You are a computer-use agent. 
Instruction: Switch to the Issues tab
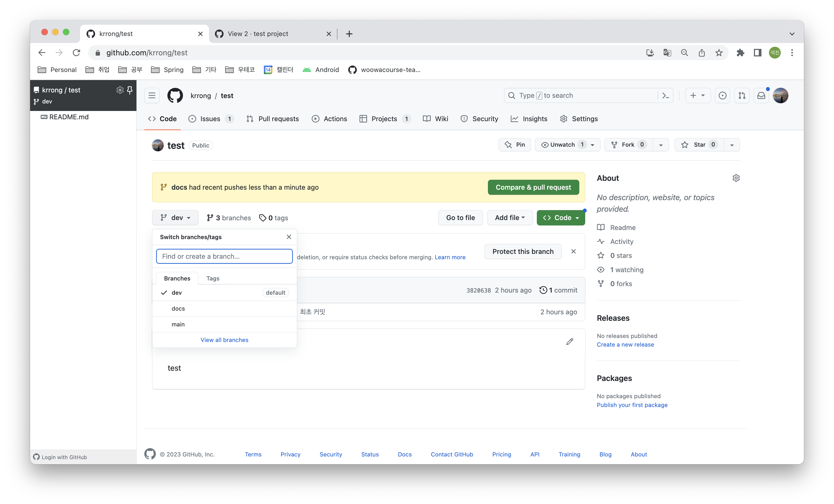point(211,119)
